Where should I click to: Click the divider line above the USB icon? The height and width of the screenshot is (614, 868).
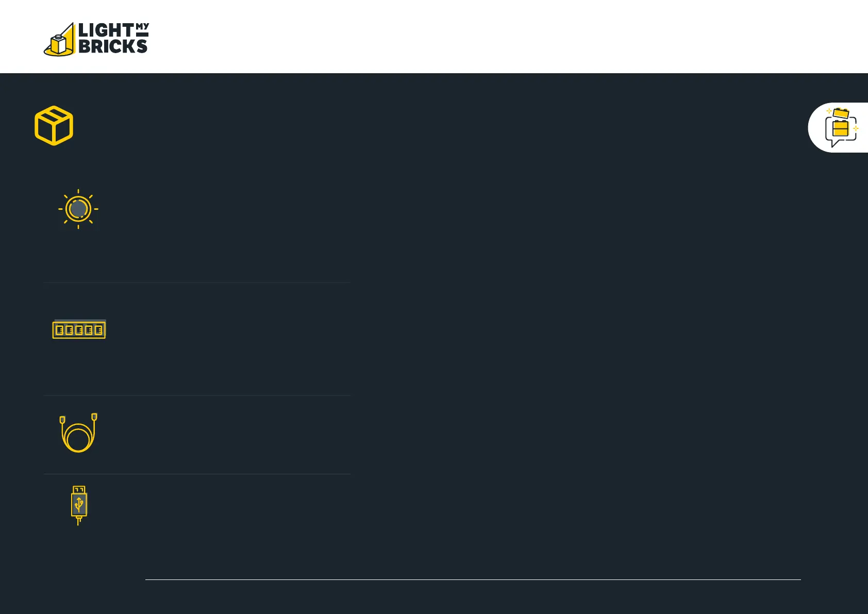[x=197, y=474]
